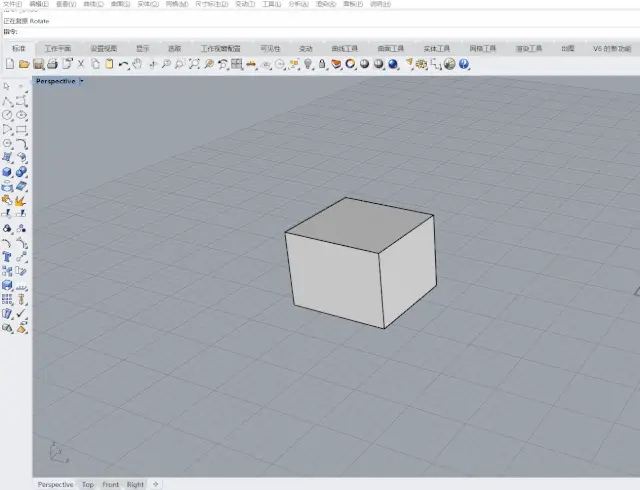Screen dimensions: 640x490
Task: Switch to the Right viewport tab
Action: pos(135,484)
